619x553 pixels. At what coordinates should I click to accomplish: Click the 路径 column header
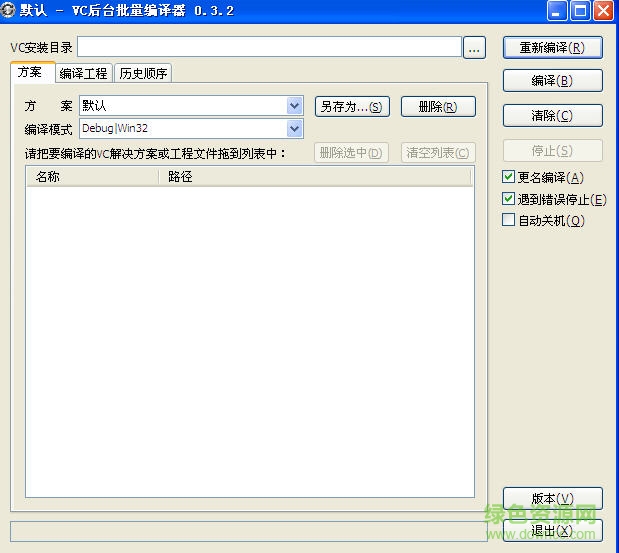pyautogui.click(x=315, y=176)
